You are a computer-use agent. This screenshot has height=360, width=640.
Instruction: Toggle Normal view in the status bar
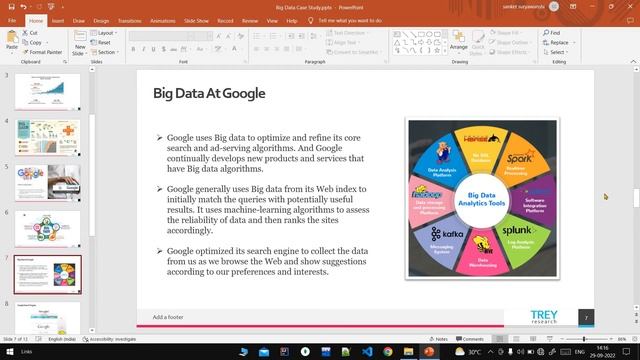pyautogui.click(x=500, y=339)
